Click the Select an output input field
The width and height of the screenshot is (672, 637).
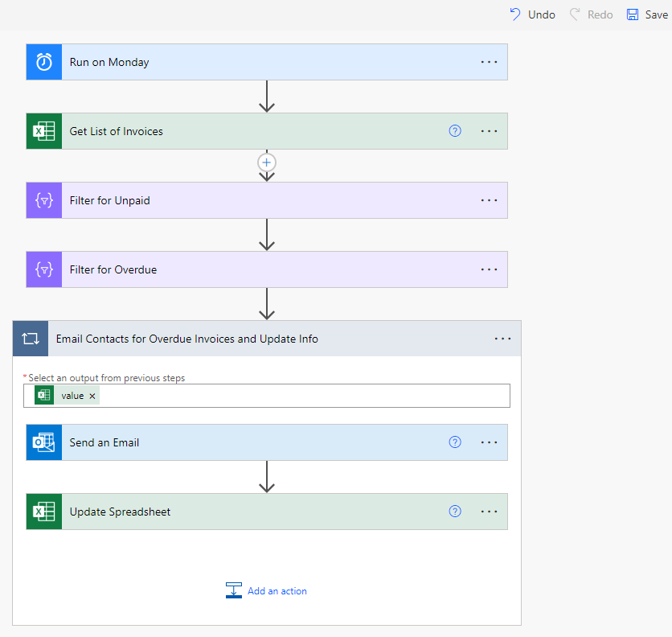(305, 396)
